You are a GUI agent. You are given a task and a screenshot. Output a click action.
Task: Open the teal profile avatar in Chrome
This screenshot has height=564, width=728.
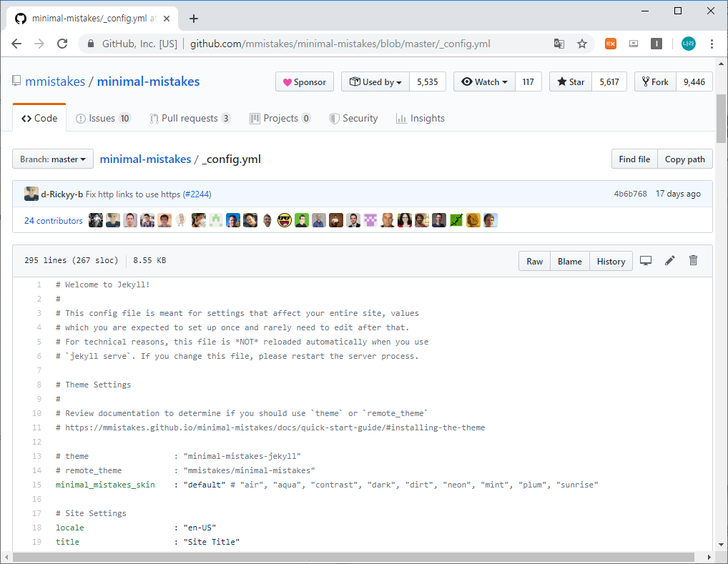688,44
